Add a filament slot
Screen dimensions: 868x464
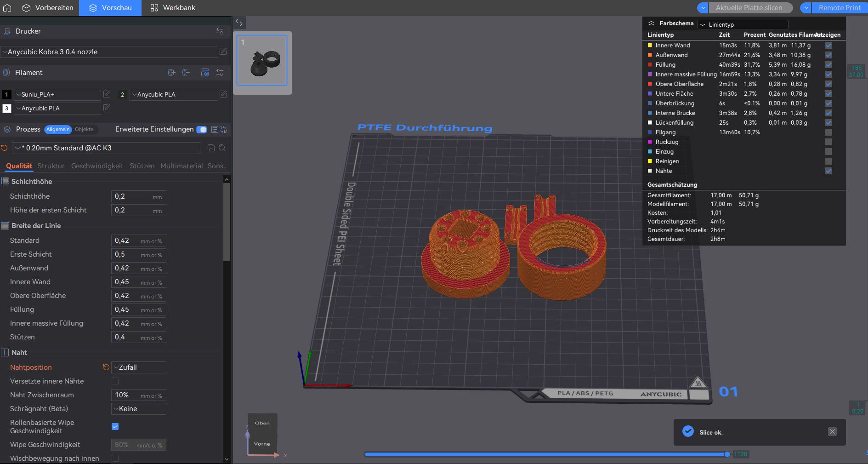pos(172,73)
